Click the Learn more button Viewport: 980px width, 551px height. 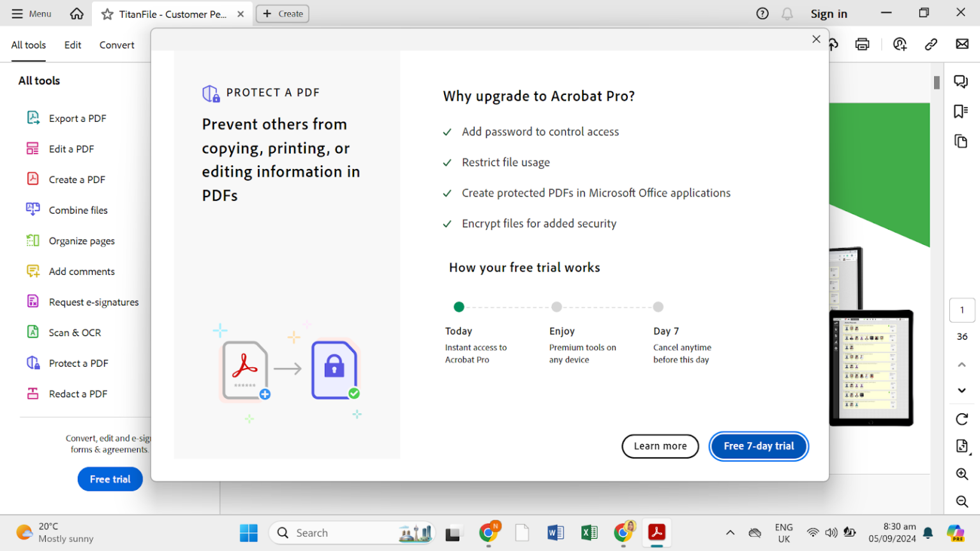click(660, 446)
